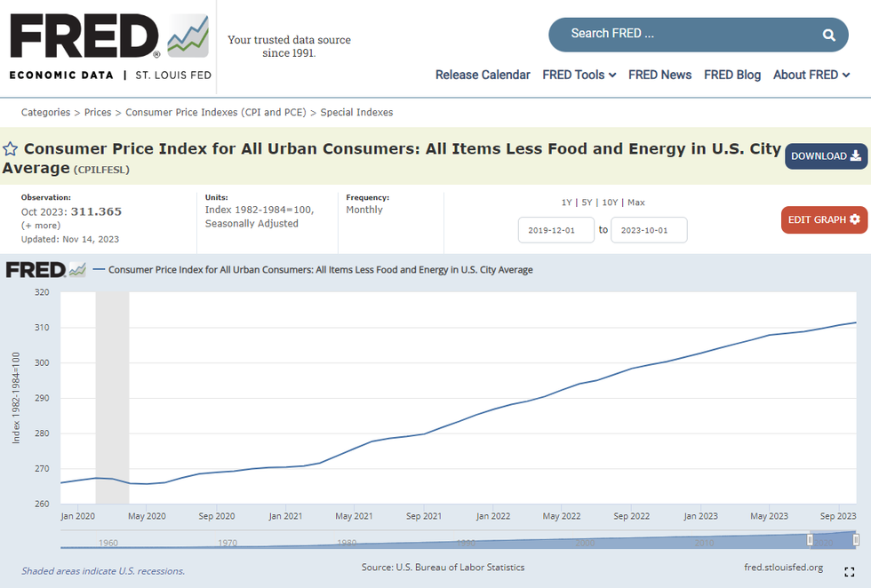Click the fullscreen icon below the chart
Screen dimensions: 871x588
(x=849, y=571)
